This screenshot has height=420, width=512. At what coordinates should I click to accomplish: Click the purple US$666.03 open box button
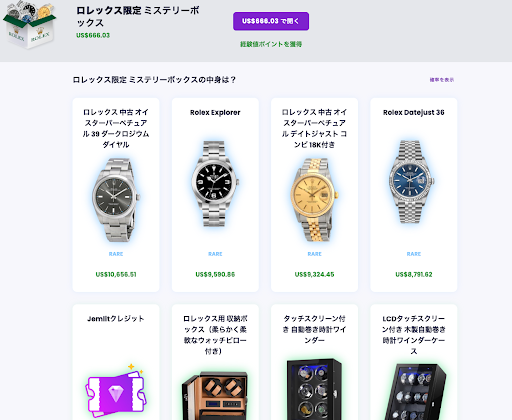[x=271, y=21]
